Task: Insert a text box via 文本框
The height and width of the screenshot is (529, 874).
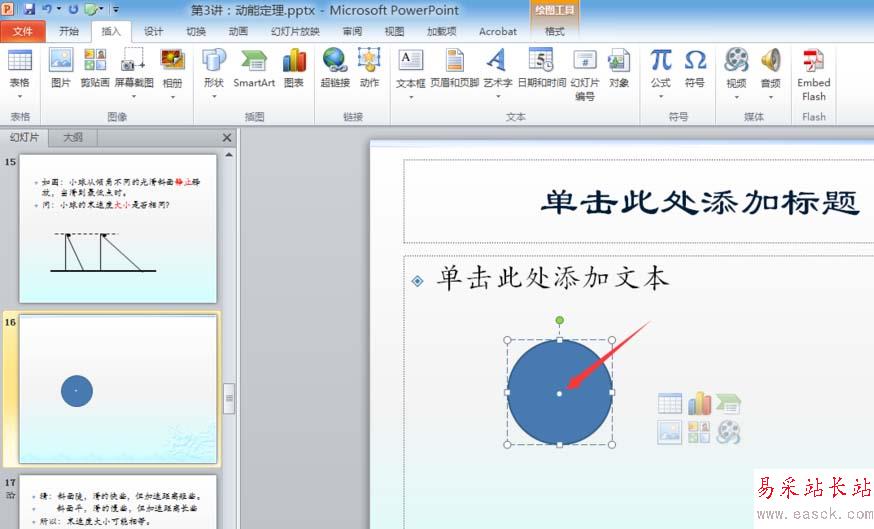Action: click(x=410, y=60)
